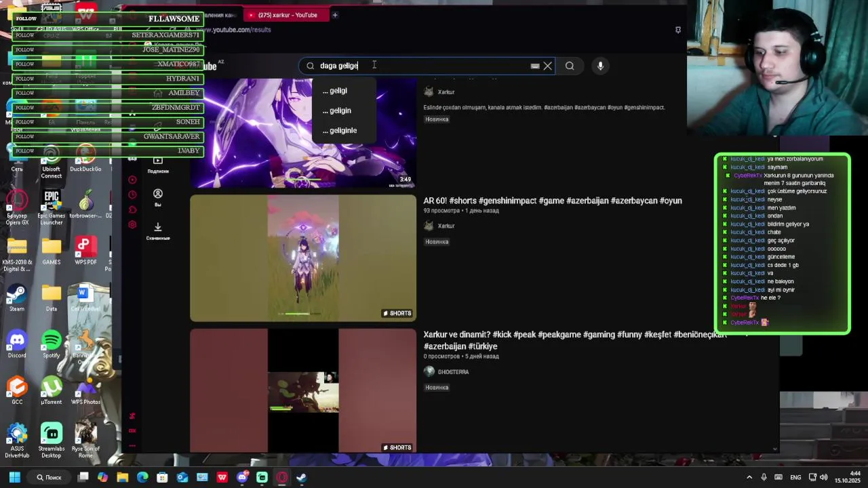Click FOLLOW for HYDRAN1 overlay row
The width and height of the screenshot is (868, 488).
25,79
